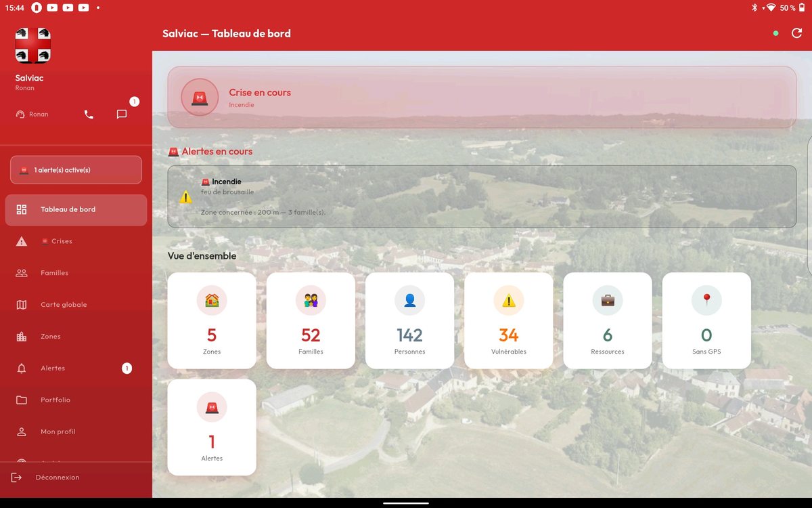This screenshot has width=812, height=508.
Task: Click the 'feu de brousaille' description text
Action: (227, 192)
